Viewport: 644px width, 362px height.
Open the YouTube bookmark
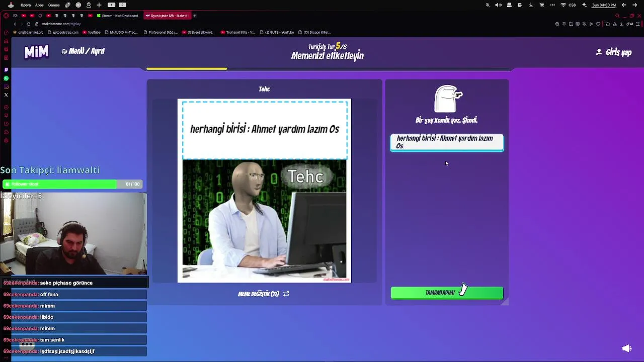[92, 32]
